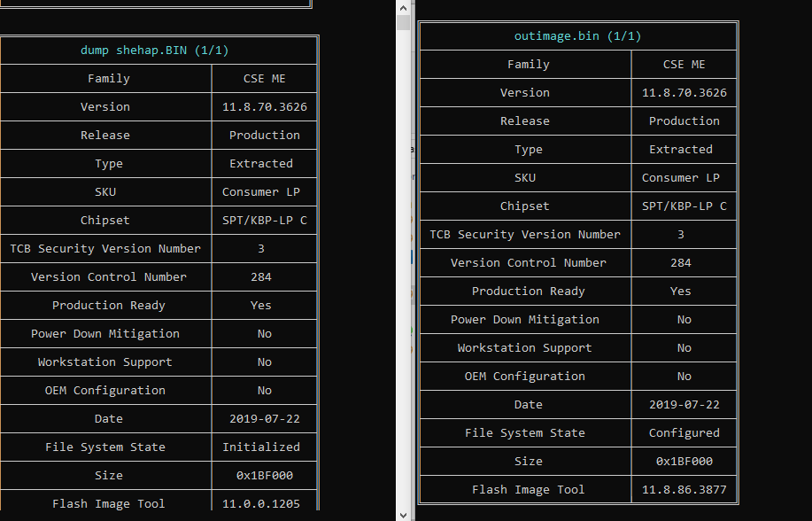This screenshot has height=521, width=812.
Task: Click the scrollbar up arrow
Action: click(x=404, y=8)
